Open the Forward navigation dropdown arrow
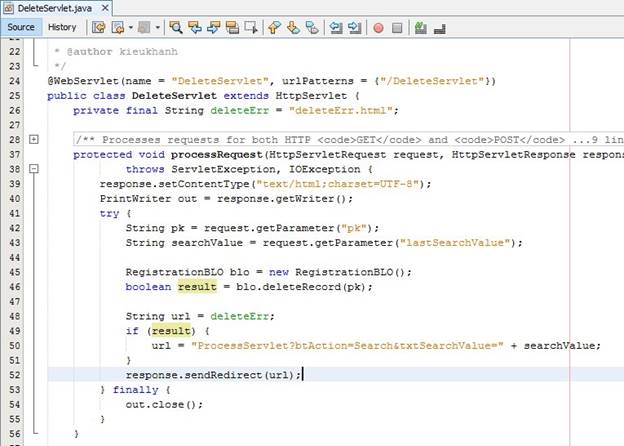This screenshot has width=624, height=446. [x=158, y=27]
